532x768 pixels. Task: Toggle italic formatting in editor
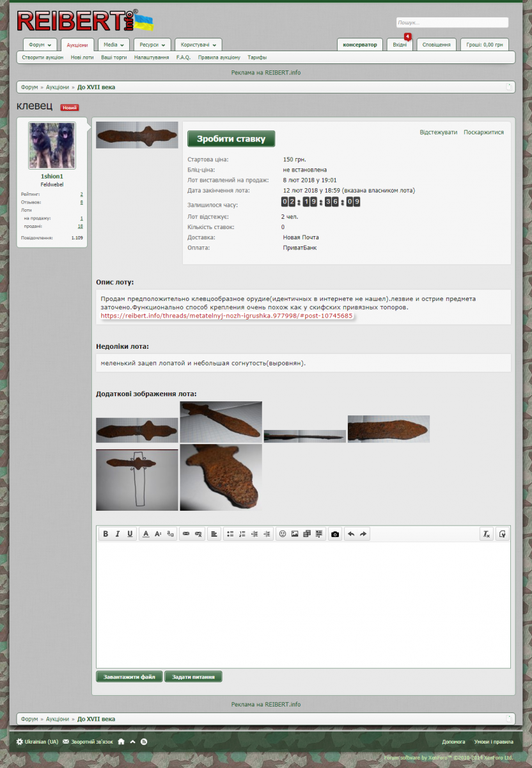pos(118,534)
